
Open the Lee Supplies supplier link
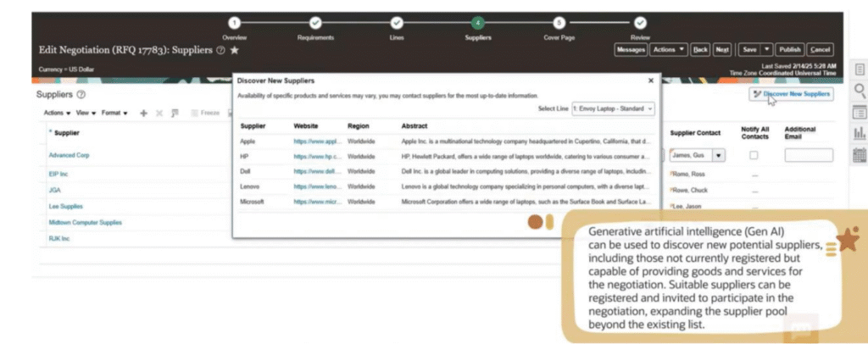coord(65,206)
